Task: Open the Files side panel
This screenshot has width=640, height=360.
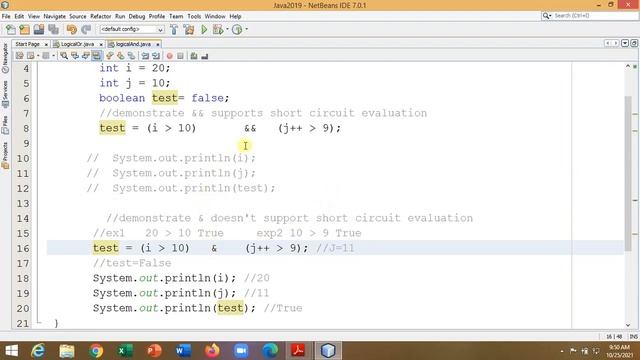Action: point(5,125)
